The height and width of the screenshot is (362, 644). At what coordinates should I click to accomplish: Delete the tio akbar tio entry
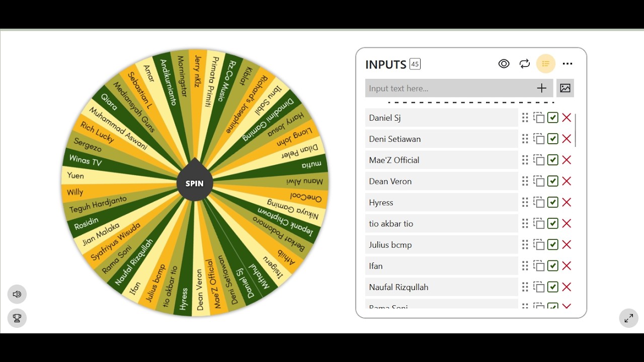(x=567, y=223)
